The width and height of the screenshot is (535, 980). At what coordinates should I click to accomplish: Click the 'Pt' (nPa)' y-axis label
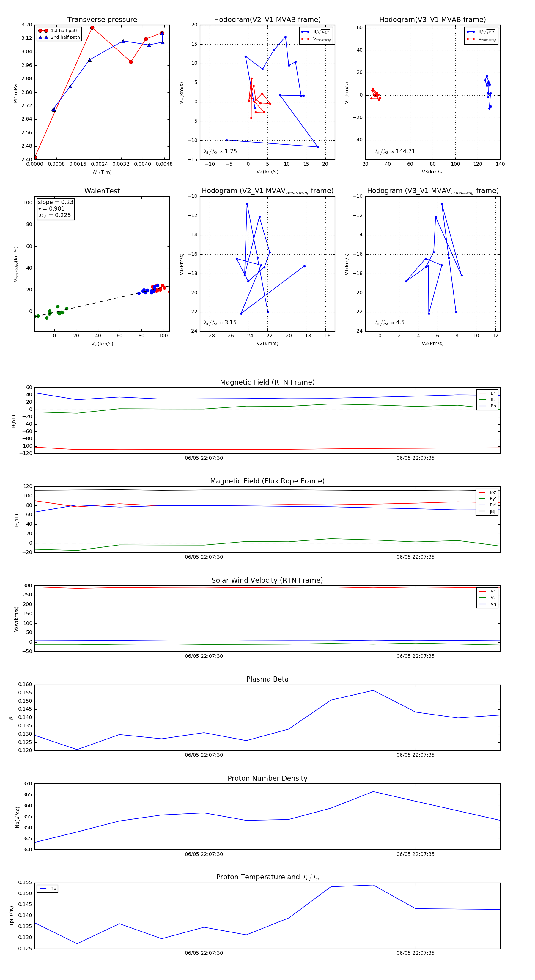pyautogui.click(x=16, y=92)
